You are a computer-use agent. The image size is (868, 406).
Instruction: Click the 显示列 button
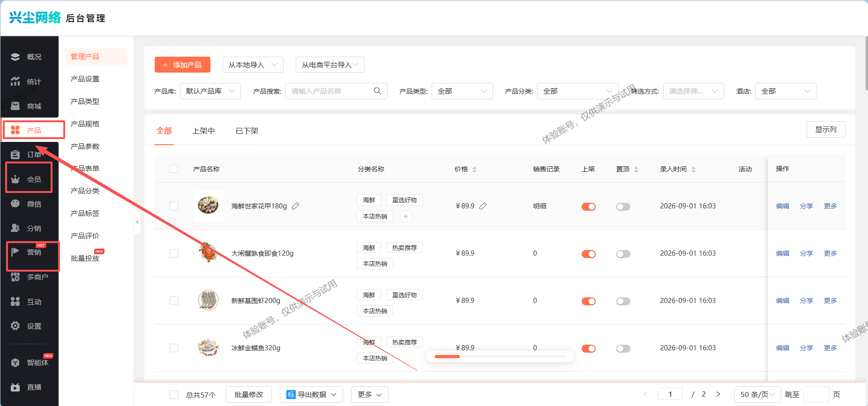[x=826, y=129]
